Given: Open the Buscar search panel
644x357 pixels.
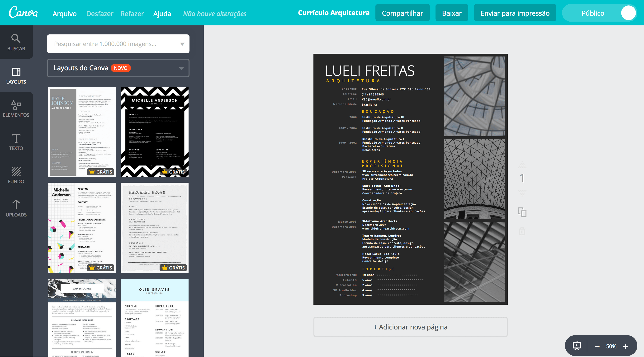Looking at the screenshot, I should [x=16, y=42].
